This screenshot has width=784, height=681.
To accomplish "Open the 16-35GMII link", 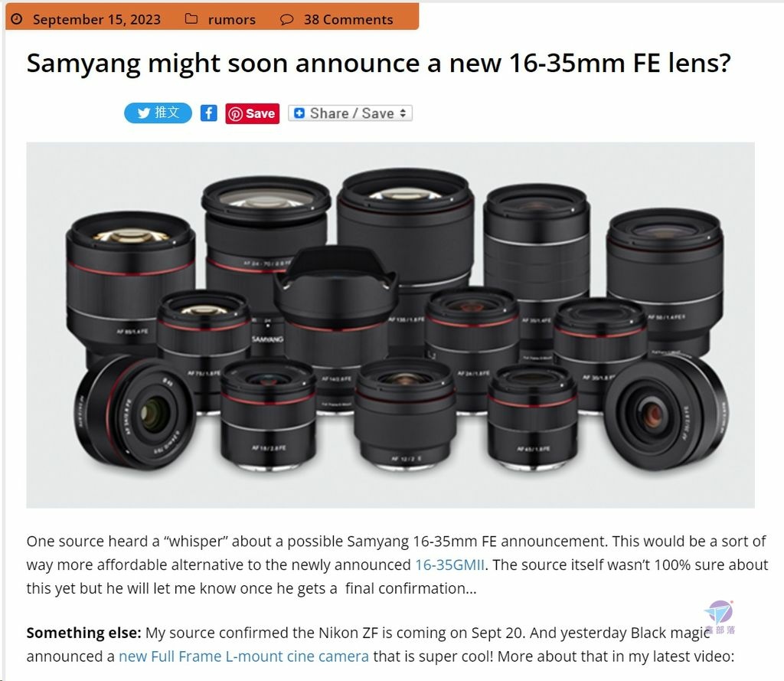I will 449,565.
